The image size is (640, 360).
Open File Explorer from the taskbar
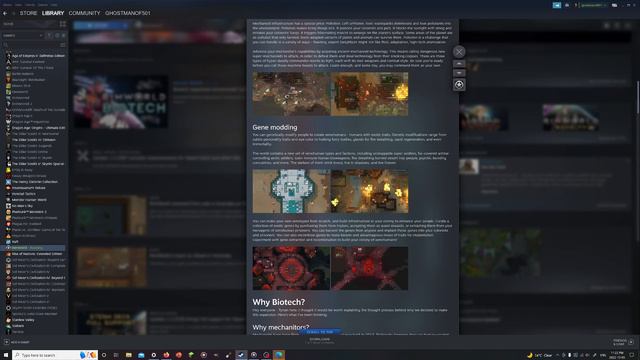point(129,355)
